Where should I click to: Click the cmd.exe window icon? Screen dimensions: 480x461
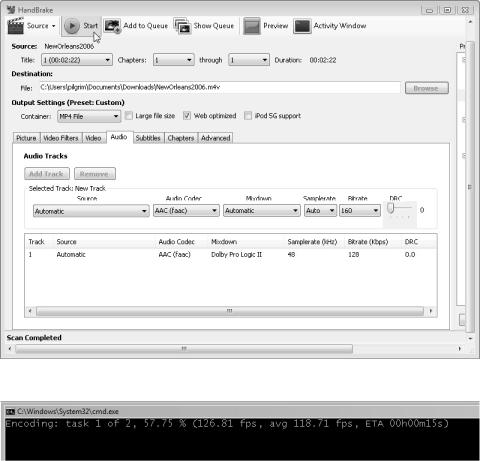coord(10,412)
